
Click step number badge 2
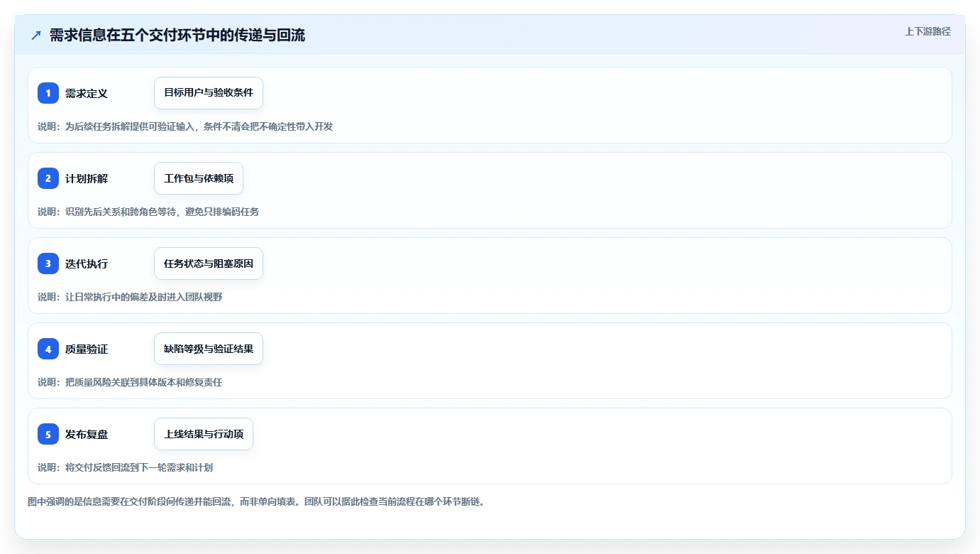[x=48, y=178]
